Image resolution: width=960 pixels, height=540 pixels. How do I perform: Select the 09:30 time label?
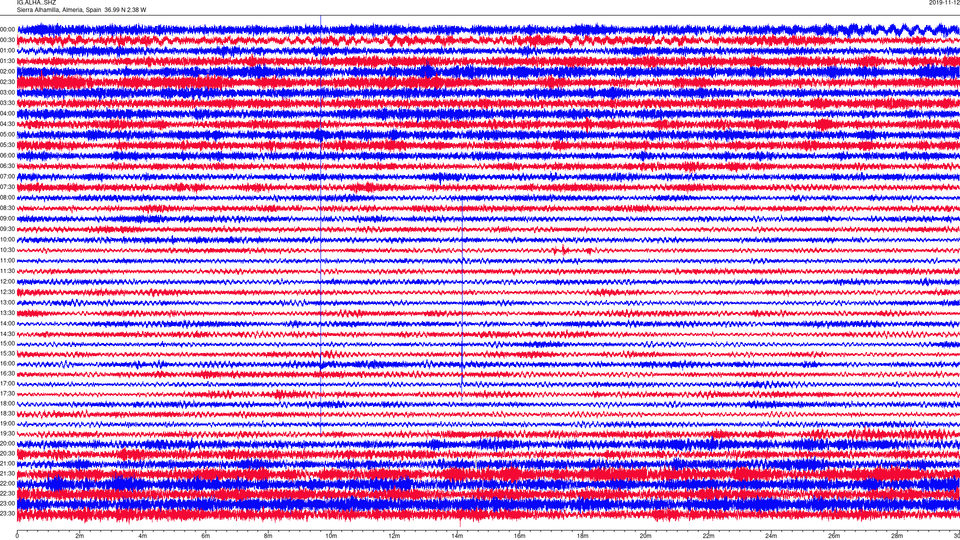[x=8, y=229]
